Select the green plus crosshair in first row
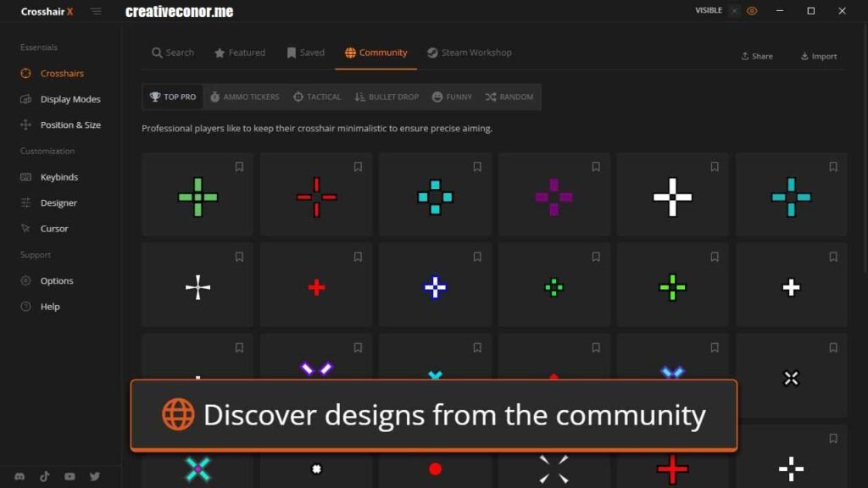Image resolution: width=868 pixels, height=488 pixels. click(x=198, y=197)
